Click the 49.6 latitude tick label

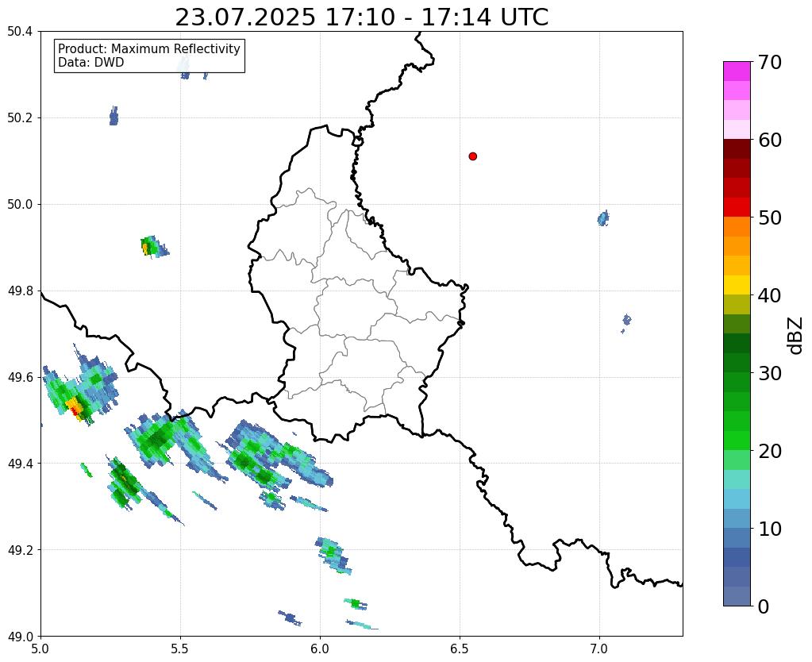click(20, 377)
